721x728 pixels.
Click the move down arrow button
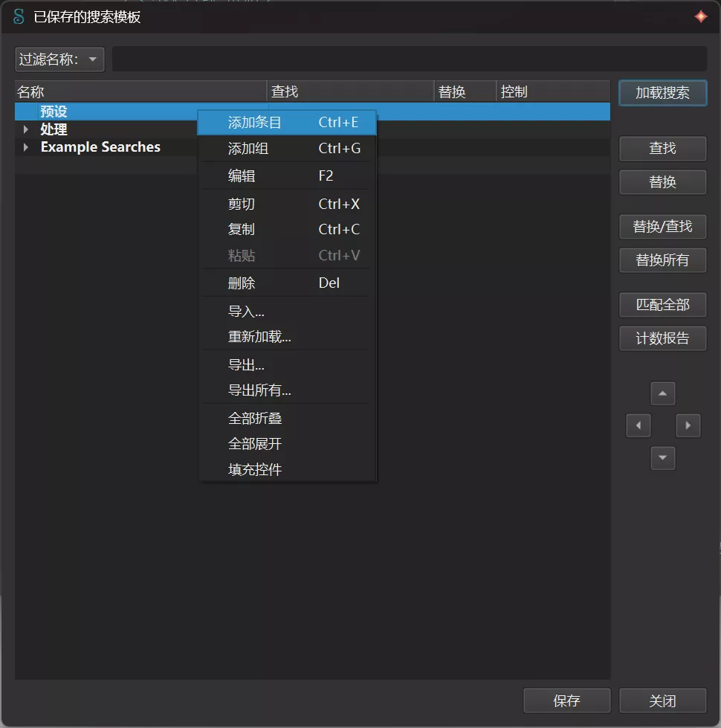point(662,458)
